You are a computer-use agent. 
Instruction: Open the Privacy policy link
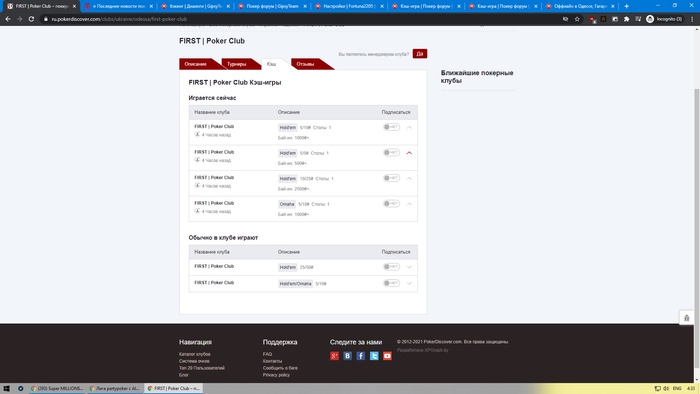pyautogui.click(x=276, y=375)
